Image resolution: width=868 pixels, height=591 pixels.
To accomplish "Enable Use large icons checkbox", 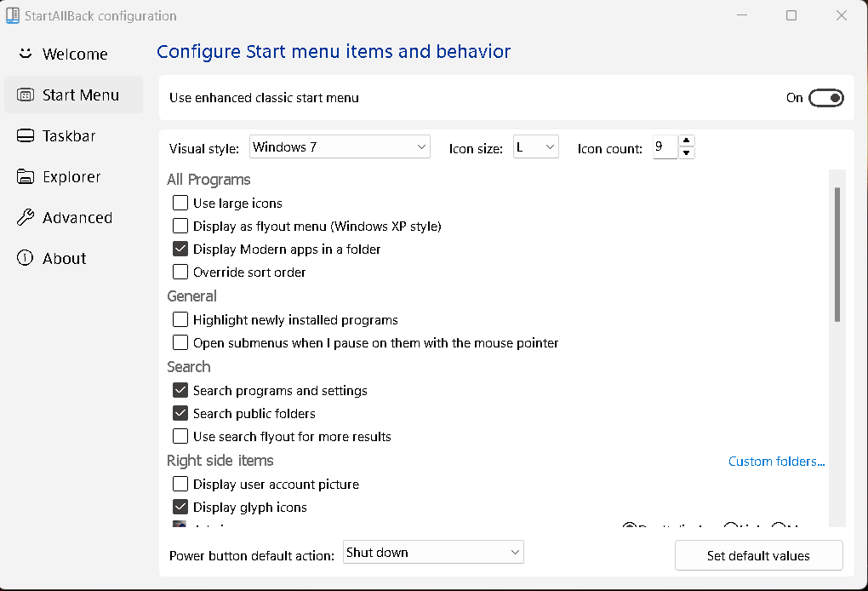I will pos(180,203).
